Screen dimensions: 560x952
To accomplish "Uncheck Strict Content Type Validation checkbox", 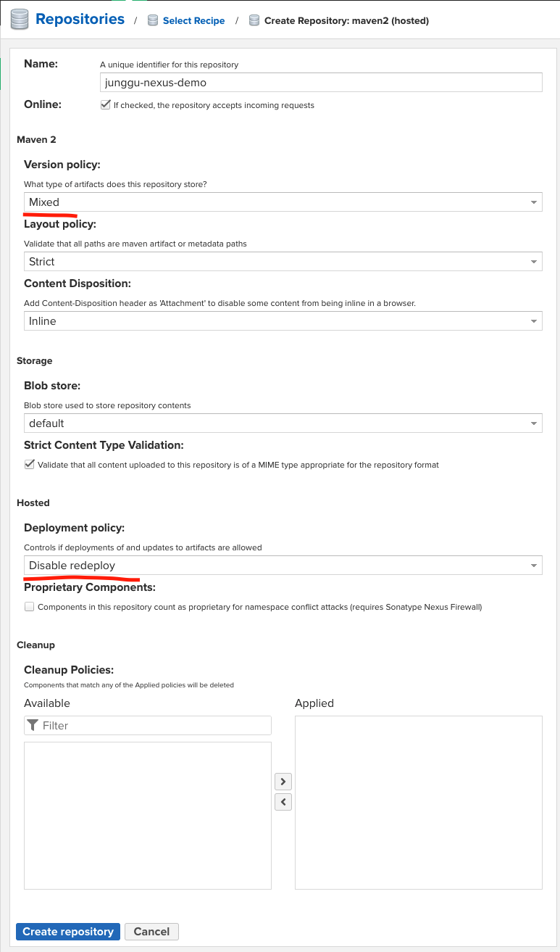I will [x=30, y=465].
